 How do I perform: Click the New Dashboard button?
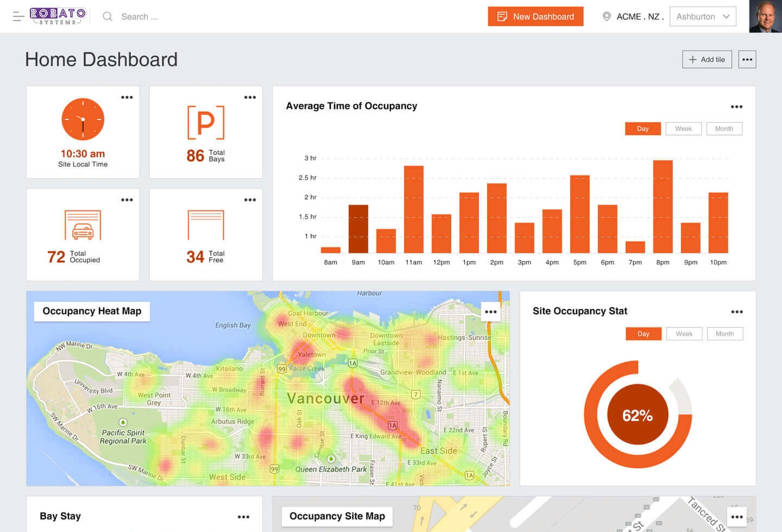[535, 16]
